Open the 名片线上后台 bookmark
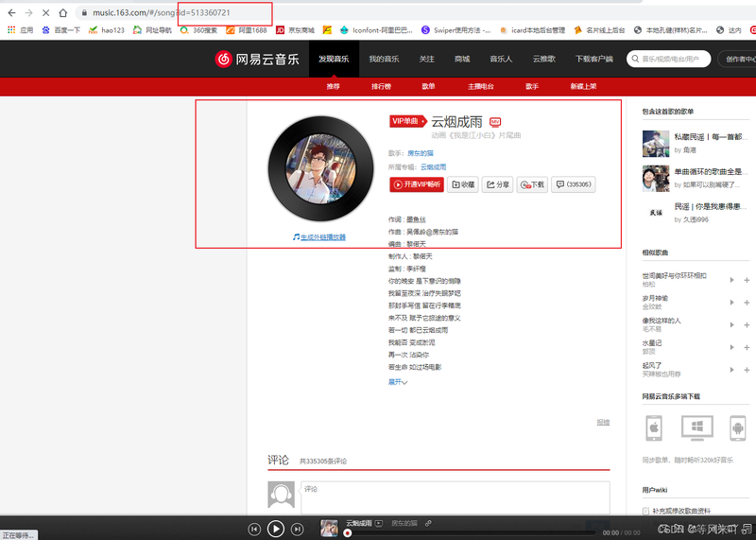 tap(599, 30)
